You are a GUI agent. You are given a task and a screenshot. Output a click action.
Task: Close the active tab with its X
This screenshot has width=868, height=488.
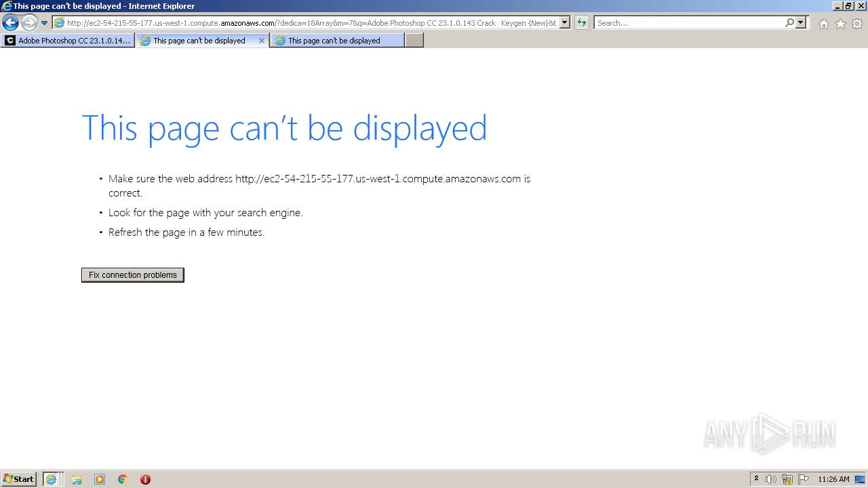click(x=262, y=41)
